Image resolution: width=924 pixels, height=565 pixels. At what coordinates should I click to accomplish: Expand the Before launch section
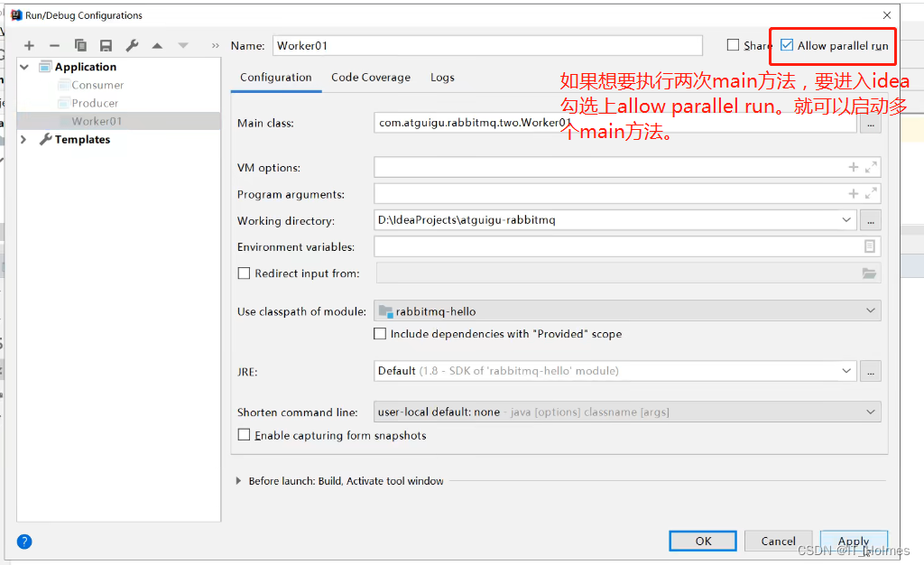click(238, 481)
